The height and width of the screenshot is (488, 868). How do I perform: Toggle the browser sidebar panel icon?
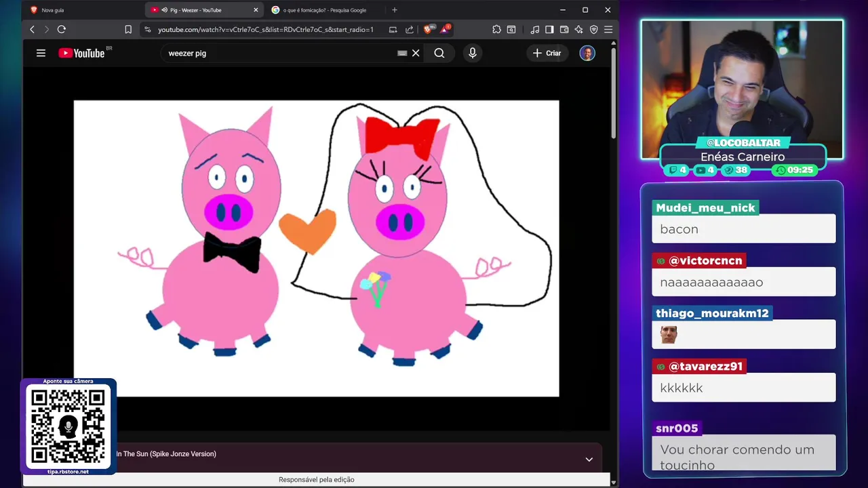549,29
